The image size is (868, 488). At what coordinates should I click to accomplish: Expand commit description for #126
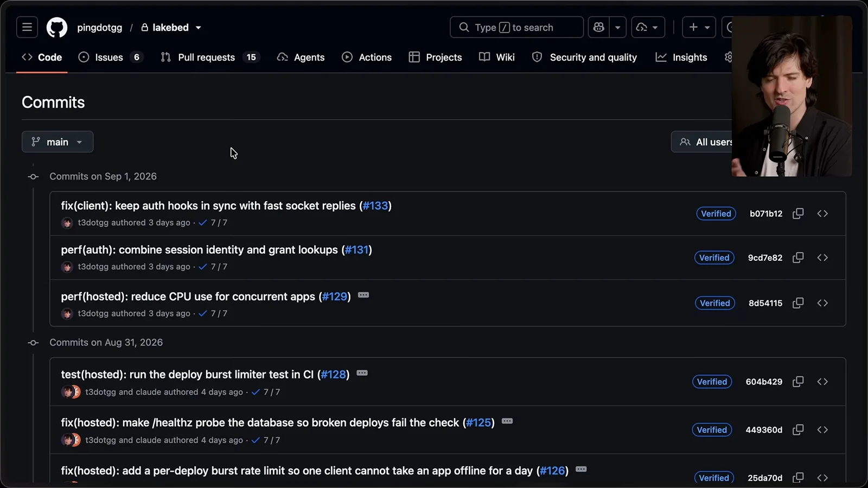(581, 470)
